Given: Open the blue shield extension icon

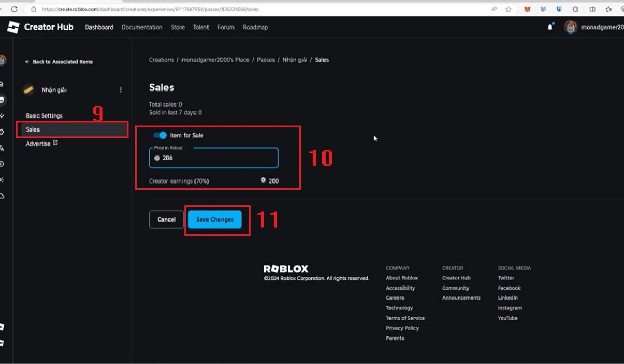Looking at the screenshot, I should (x=560, y=9).
